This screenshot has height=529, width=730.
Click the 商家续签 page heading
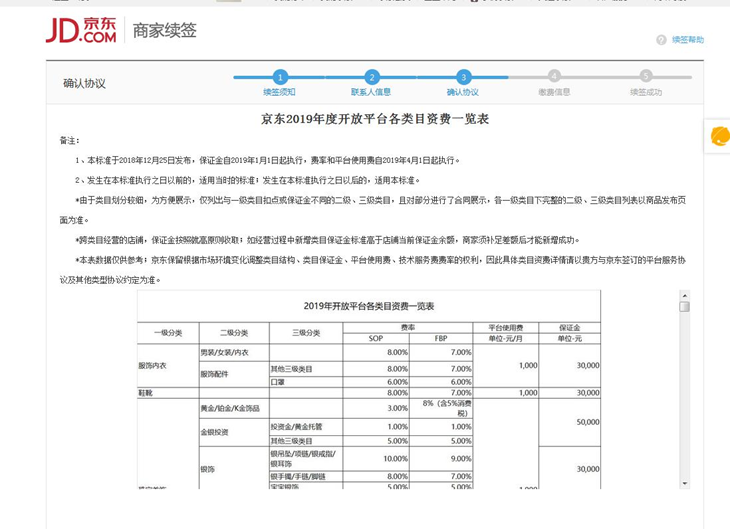pos(165,31)
